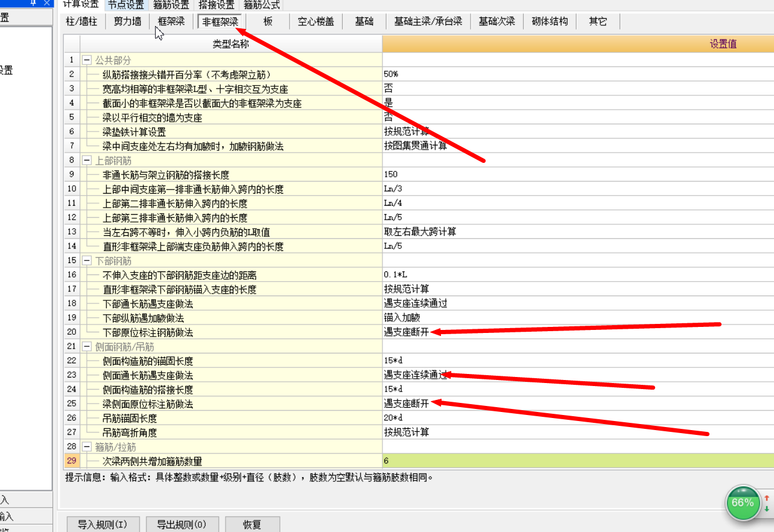The width and height of the screenshot is (774, 532).
Task: Collapse the 公共部分 group
Action: 87,60
